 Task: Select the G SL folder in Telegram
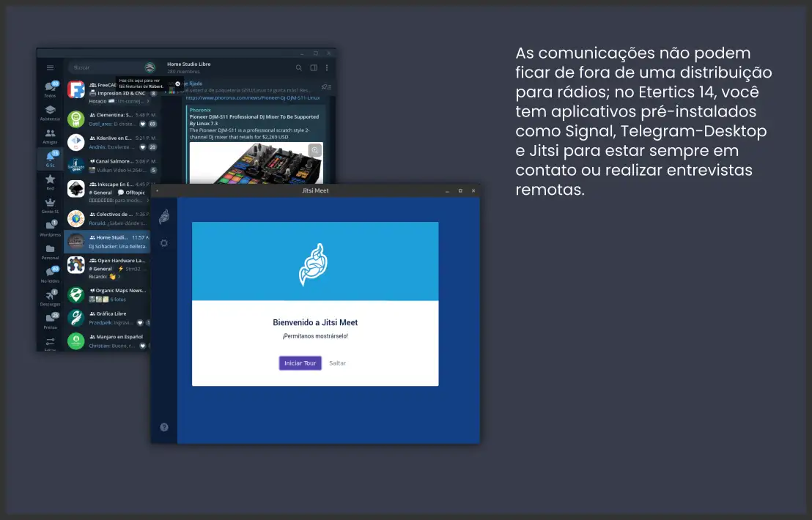pyautogui.click(x=51, y=159)
